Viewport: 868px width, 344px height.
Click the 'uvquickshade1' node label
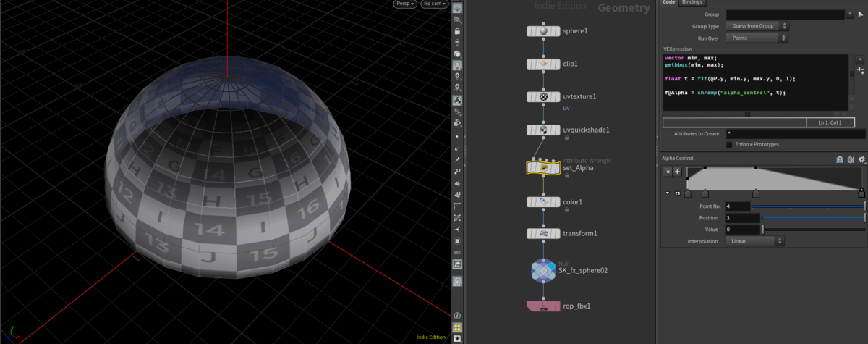587,130
